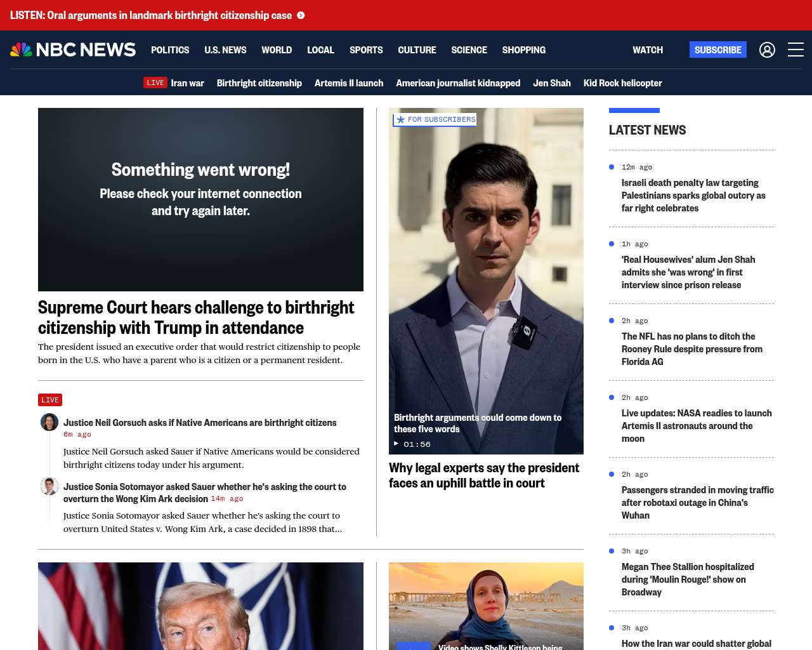
Task: Open the hamburger menu icon
Action: (x=796, y=50)
